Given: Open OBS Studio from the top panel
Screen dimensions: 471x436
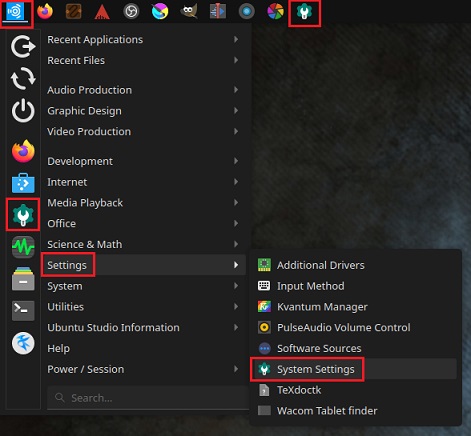Looking at the screenshot, I should (131, 12).
